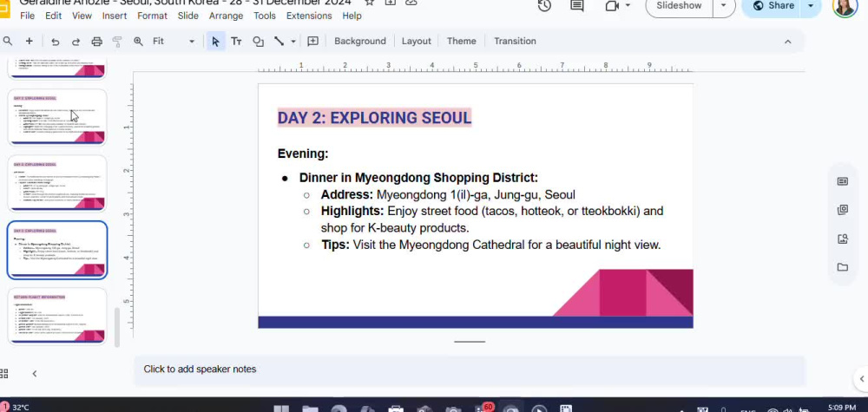Add a comment from toolbar
Image resolution: width=868 pixels, height=412 pixels.
(x=312, y=41)
